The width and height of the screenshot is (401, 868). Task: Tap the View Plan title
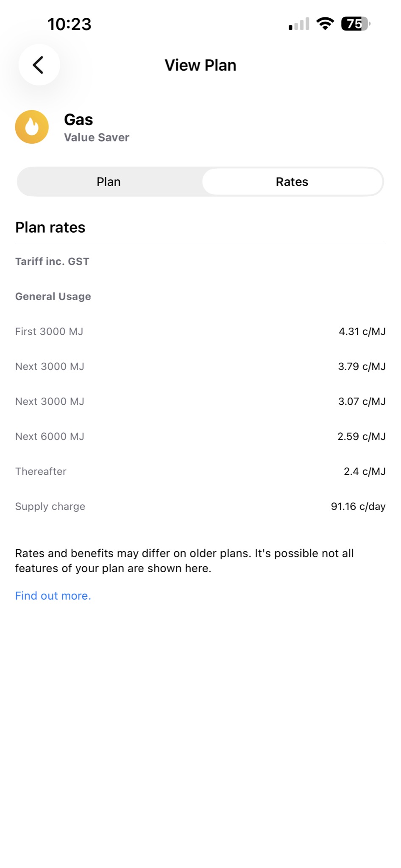pyautogui.click(x=200, y=65)
